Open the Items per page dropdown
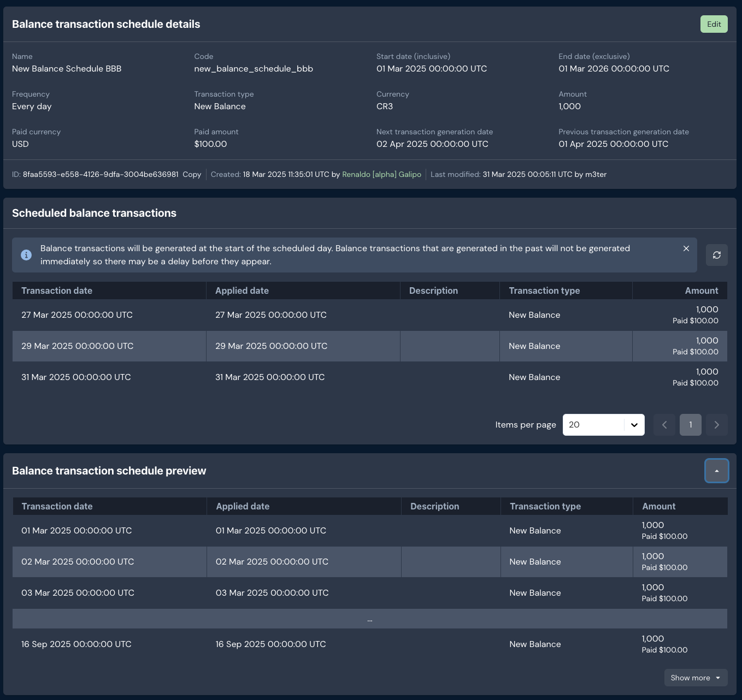 [604, 425]
